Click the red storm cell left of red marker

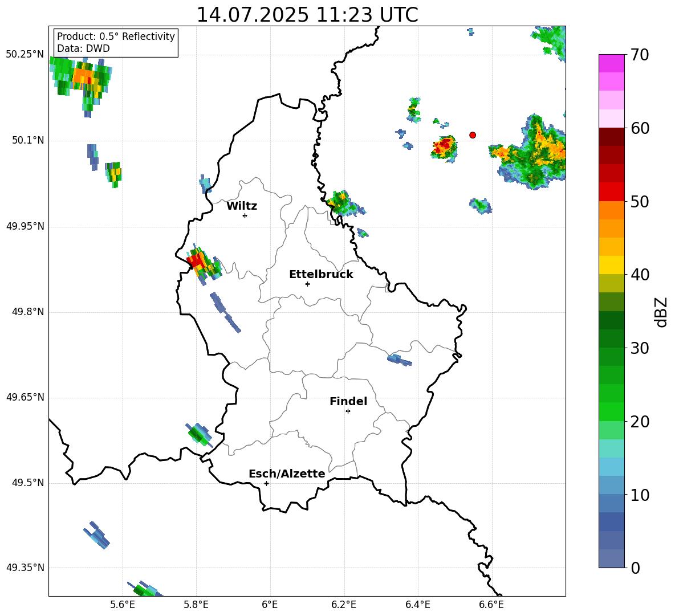click(x=444, y=148)
